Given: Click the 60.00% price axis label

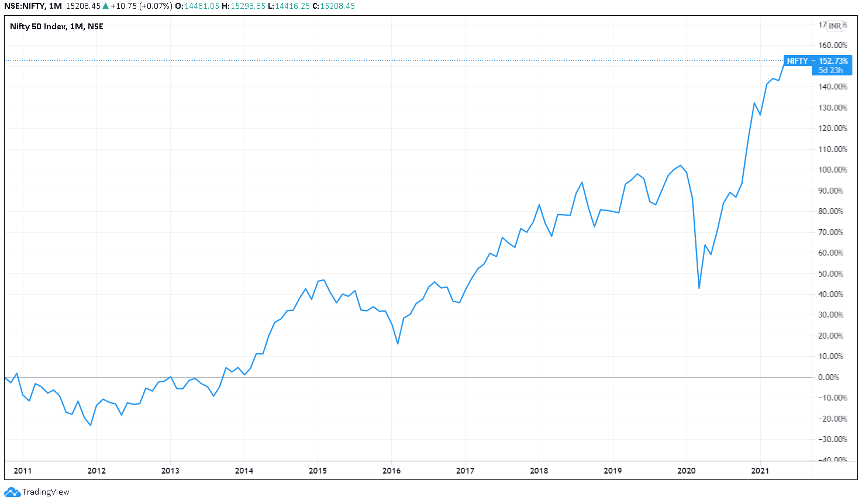Looking at the screenshot, I should click(x=830, y=253).
